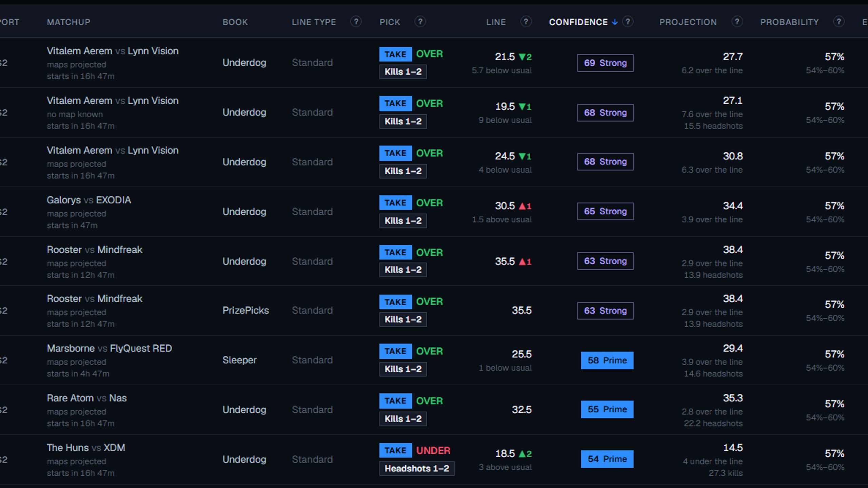Click the 58 Prime confidence badge
This screenshot has width=868, height=488.
607,360
